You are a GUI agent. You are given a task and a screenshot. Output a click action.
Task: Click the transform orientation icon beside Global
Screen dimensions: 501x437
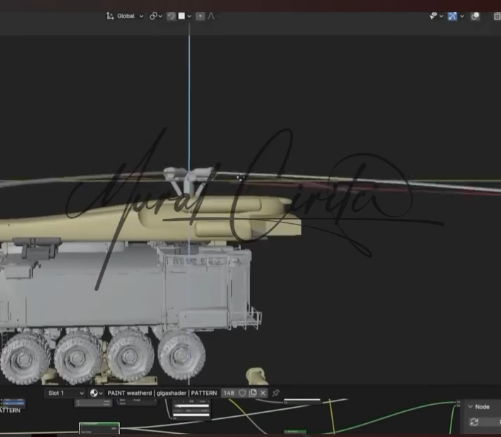point(110,16)
